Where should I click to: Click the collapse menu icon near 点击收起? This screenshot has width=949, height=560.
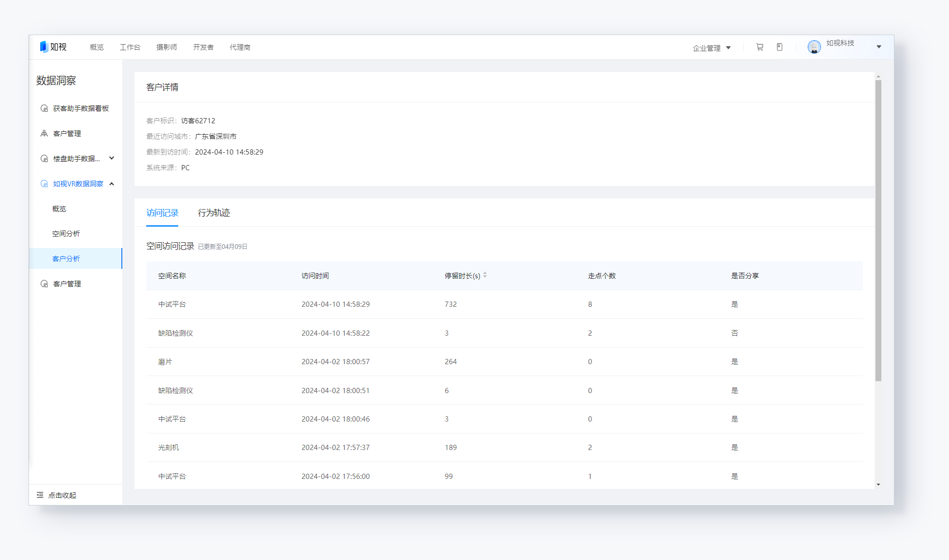point(40,495)
